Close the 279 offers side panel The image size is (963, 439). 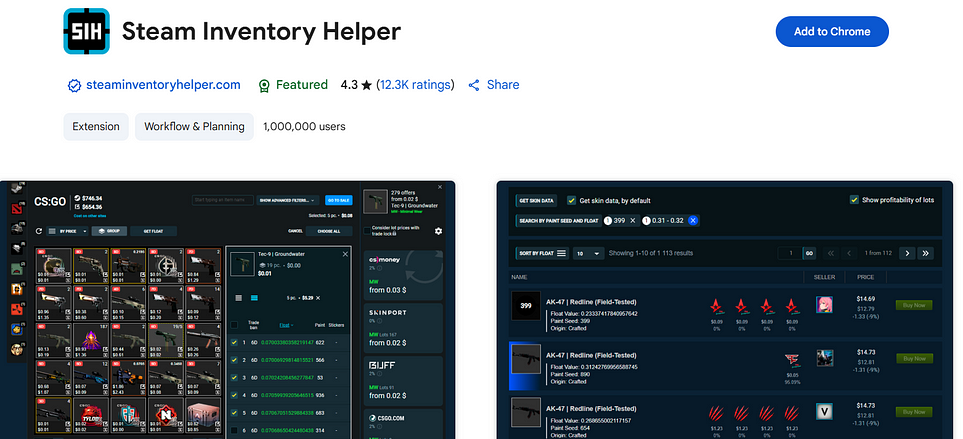click(x=440, y=187)
